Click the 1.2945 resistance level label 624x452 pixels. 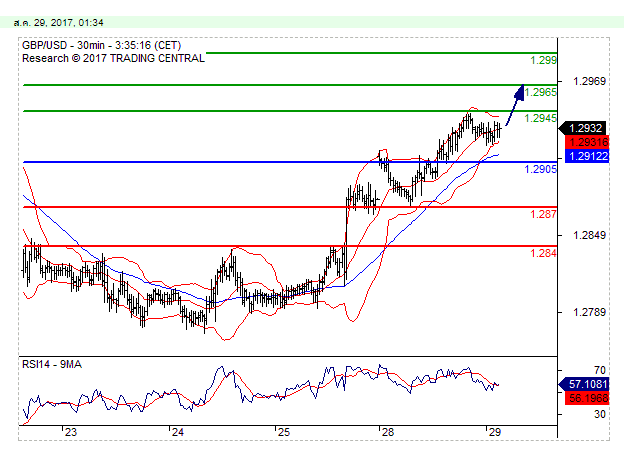click(541, 118)
